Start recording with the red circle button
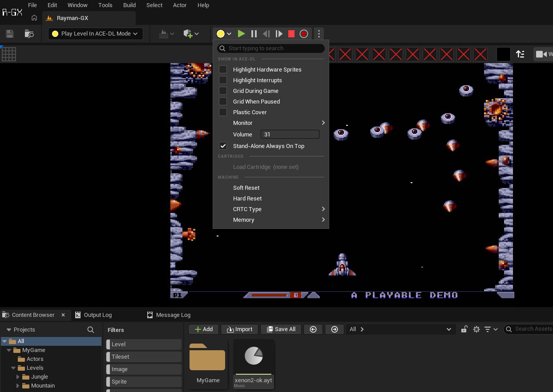 coord(304,34)
